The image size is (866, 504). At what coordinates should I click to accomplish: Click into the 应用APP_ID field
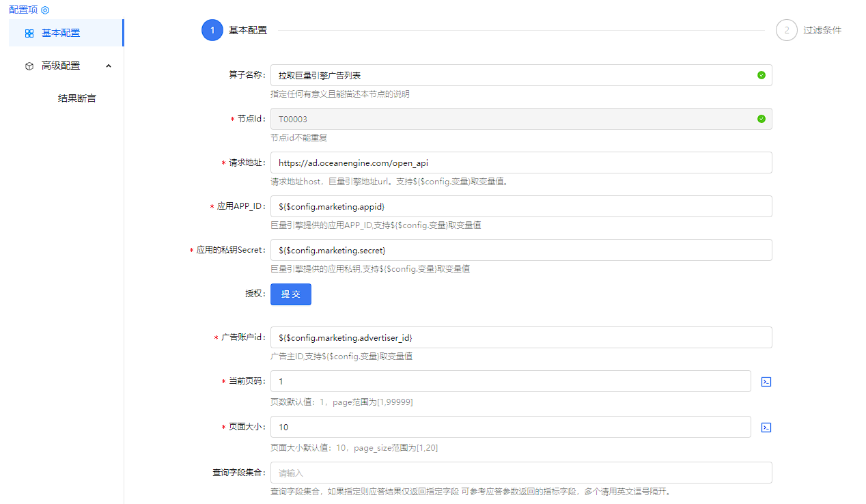point(520,206)
